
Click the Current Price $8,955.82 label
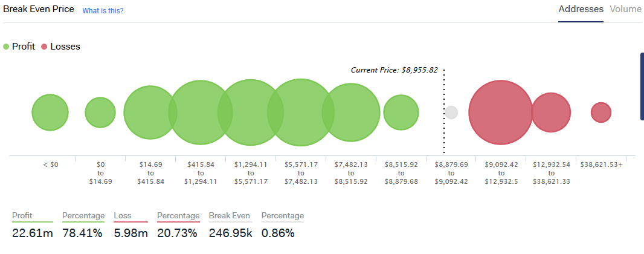(394, 70)
